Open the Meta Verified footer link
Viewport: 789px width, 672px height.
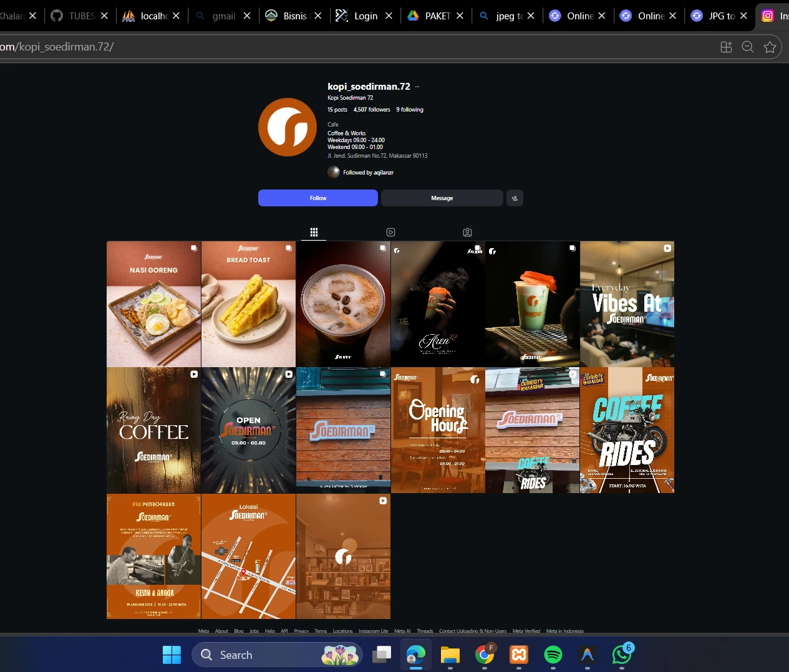(x=526, y=631)
